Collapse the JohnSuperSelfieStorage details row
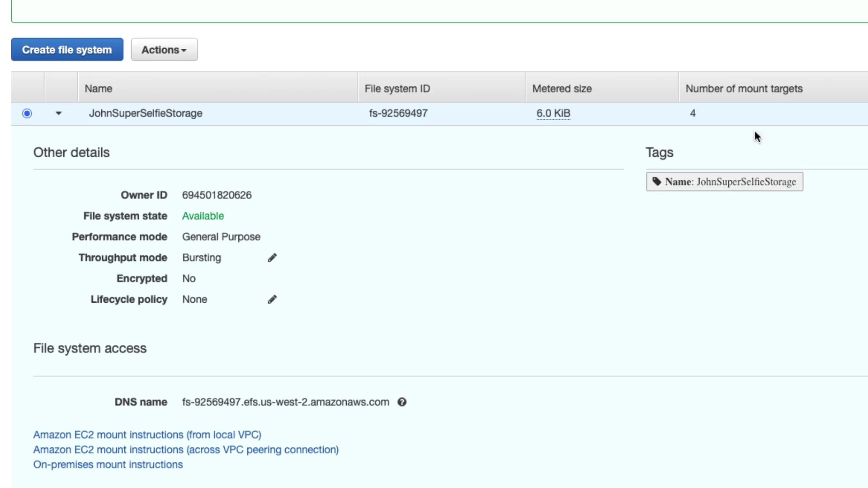 pyautogui.click(x=58, y=113)
